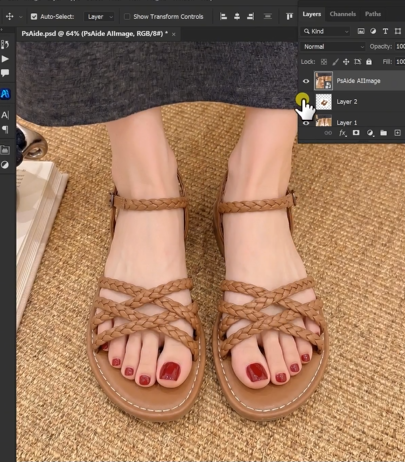The width and height of the screenshot is (405, 462).
Task: Open the Actions panel play icon
Action: [5, 59]
